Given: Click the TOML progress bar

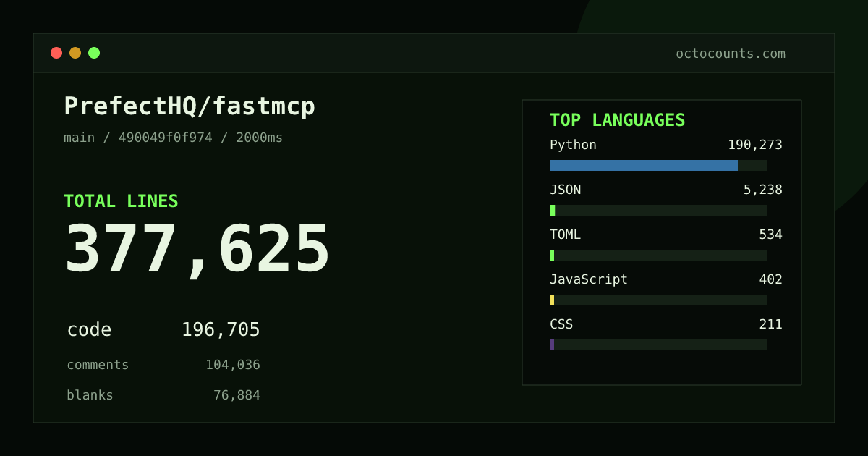Looking at the screenshot, I should tap(552, 255).
